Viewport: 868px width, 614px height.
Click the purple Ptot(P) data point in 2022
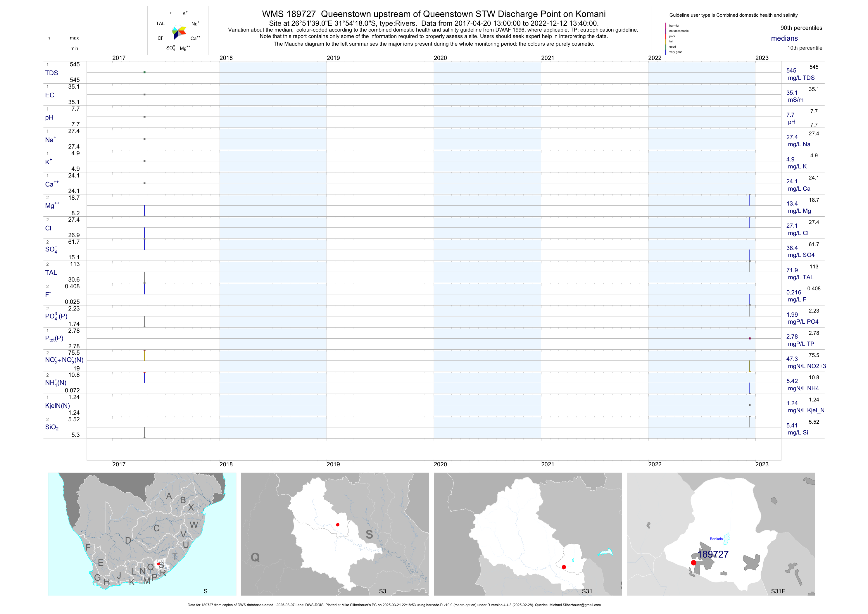tap(749, 338)
